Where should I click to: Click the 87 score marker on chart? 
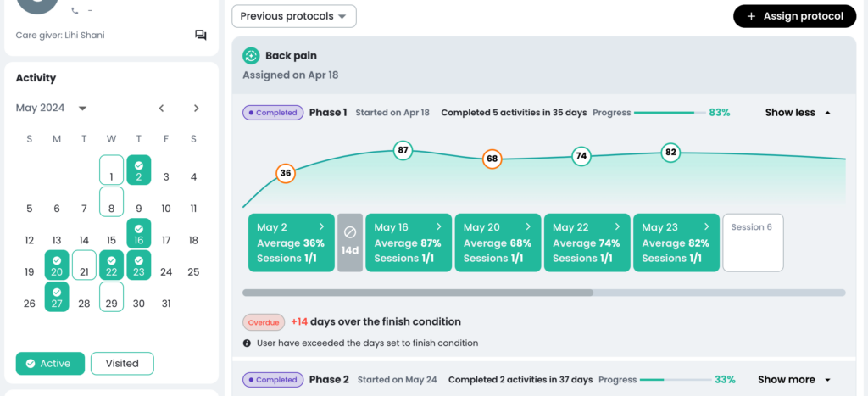pyautogui.click(x=403, y=150)
